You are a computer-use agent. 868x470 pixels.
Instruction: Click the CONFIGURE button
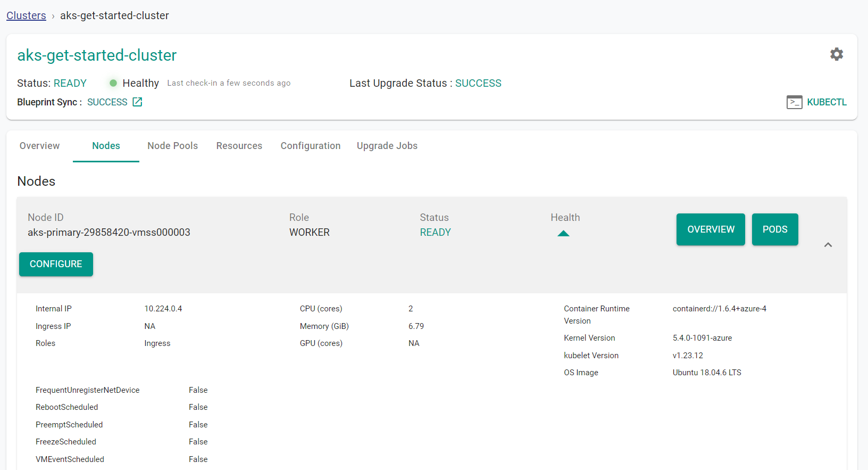pos(56,264)
